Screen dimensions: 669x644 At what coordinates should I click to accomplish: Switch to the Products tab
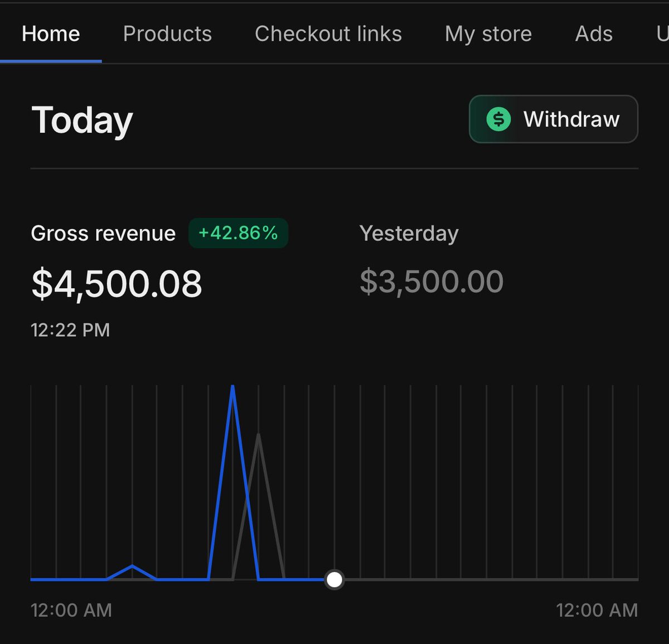point(167,34)
